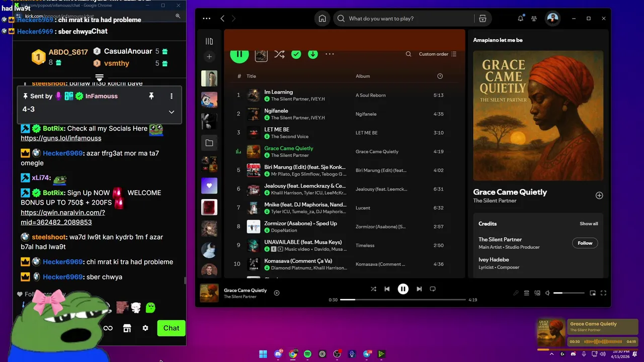The width and height of the screenshot is (644, 362).
Task: Toggle repeat in the player bar
Action: point(433,289)
